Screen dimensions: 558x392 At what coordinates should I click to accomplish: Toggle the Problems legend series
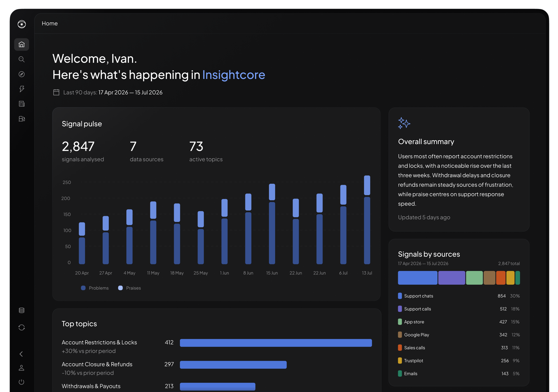(95, 288)
